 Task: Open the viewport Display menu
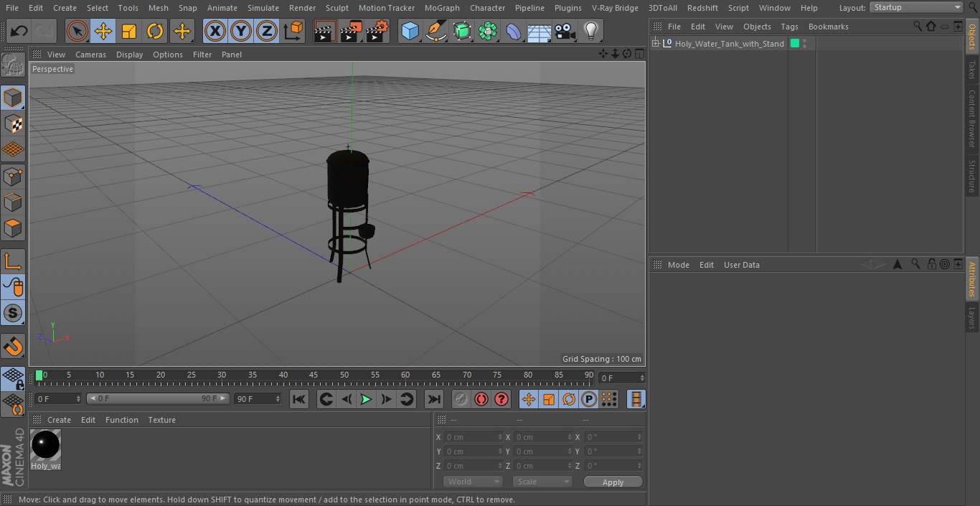[x=129, y=55]
